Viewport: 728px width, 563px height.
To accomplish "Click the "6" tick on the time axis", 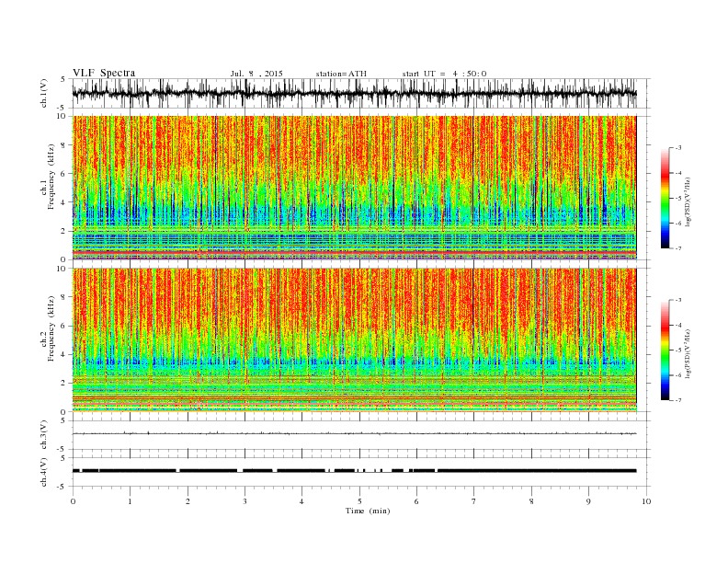I will (x=416, y=501).
